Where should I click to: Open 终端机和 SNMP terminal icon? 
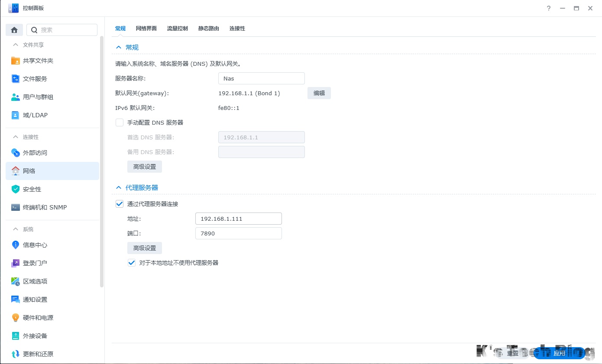(x=16, y=207)
